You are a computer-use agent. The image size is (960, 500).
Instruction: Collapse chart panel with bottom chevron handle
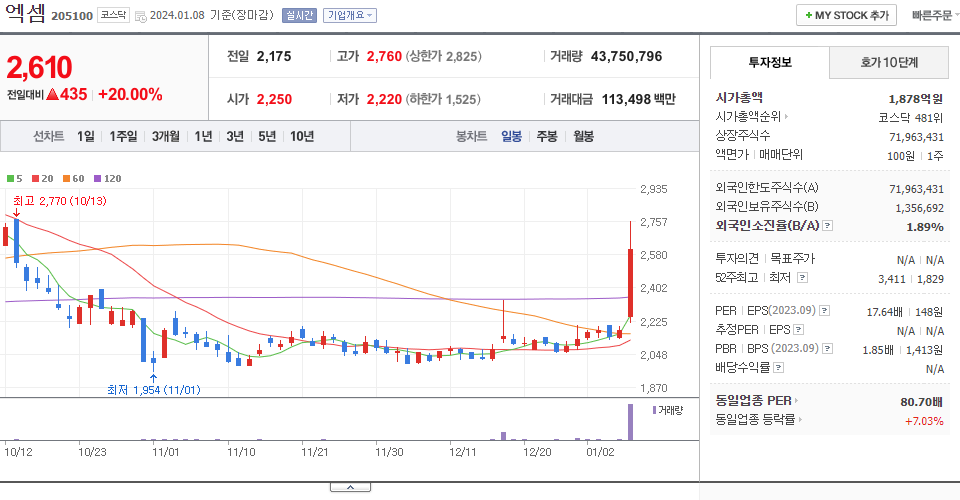click(x=350, y=487)
